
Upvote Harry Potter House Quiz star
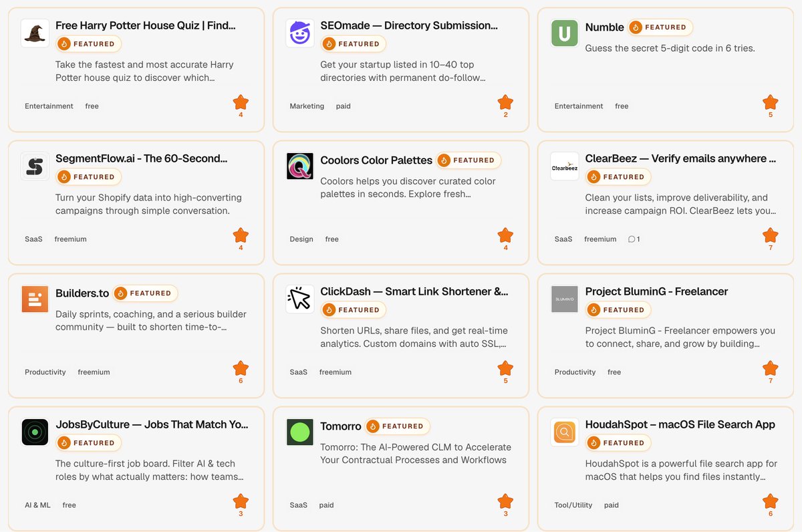(x=241, y=102)
